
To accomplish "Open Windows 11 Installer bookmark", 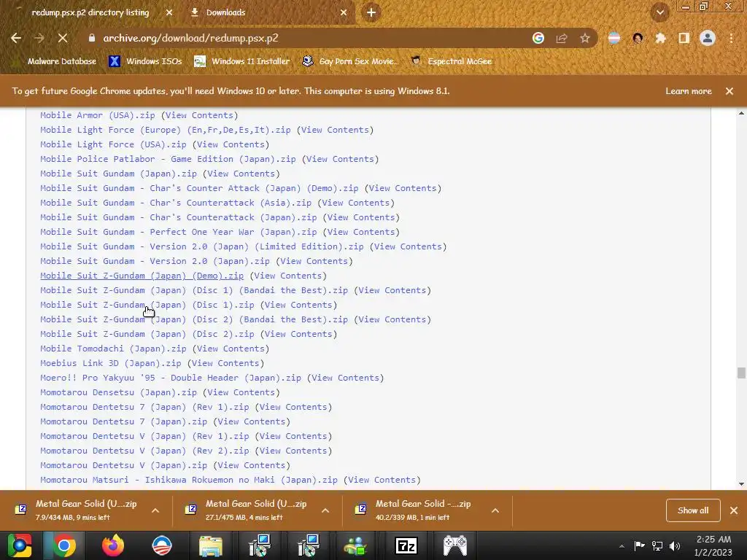I will point(242,61).
